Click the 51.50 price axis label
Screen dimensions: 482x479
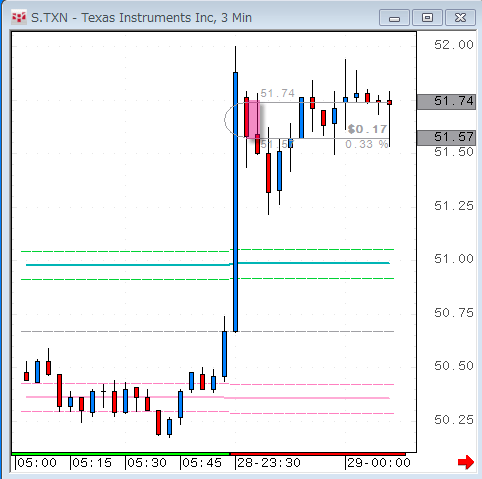[454, 152]
